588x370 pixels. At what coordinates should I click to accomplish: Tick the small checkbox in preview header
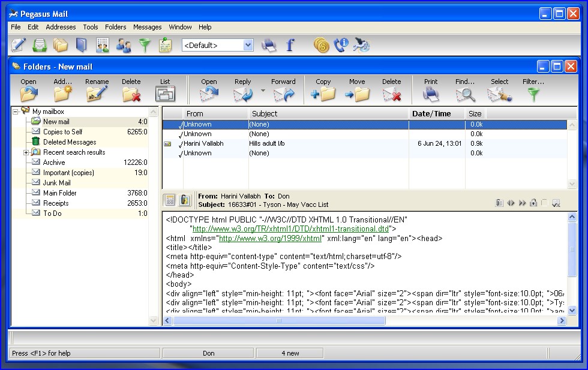544,203
